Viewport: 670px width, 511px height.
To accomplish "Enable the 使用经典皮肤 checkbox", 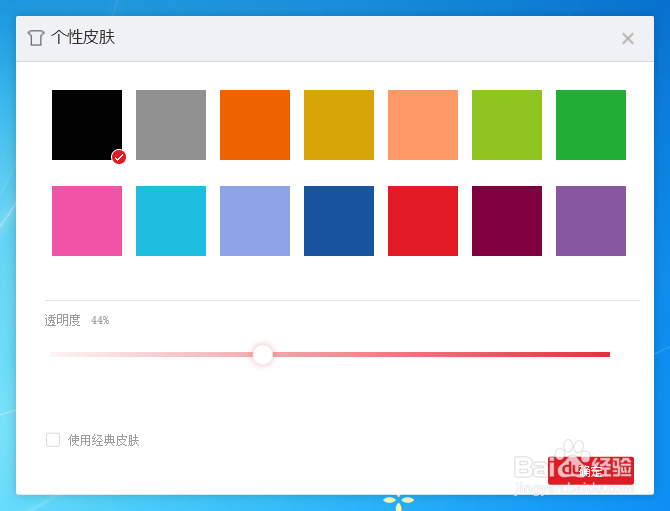I will pyautogui.click(x=53, y=440).
